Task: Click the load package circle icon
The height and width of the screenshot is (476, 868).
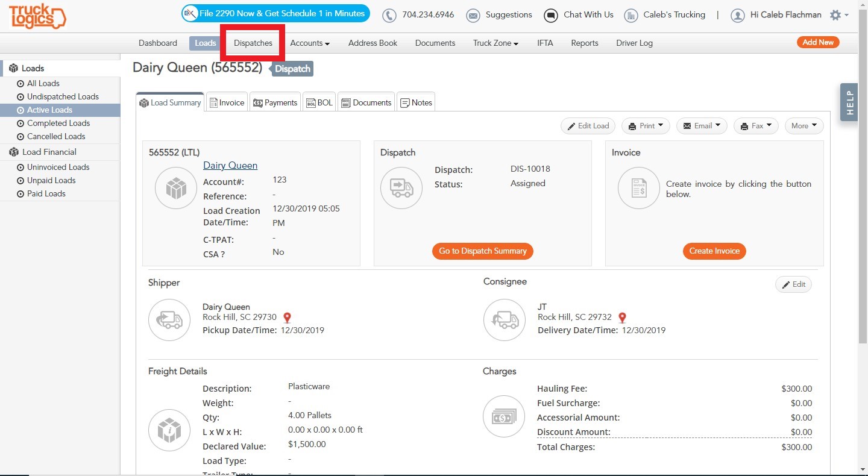Action: click(176, 188)
